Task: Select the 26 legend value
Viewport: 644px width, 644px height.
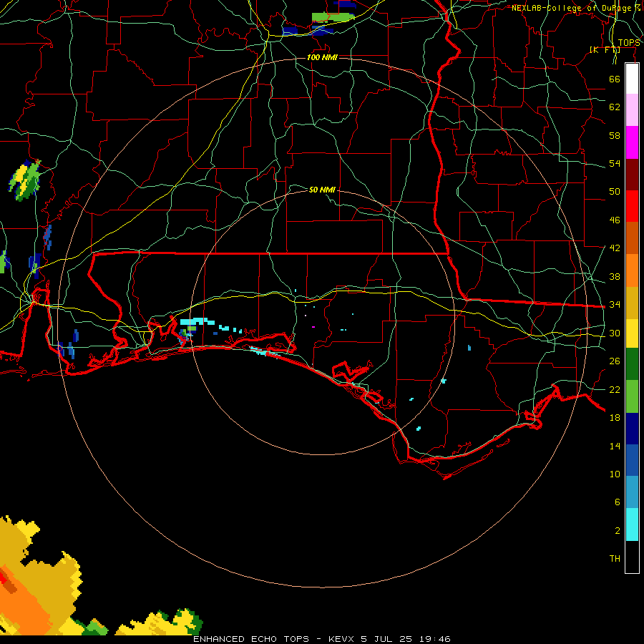Action: pos(615,361)
